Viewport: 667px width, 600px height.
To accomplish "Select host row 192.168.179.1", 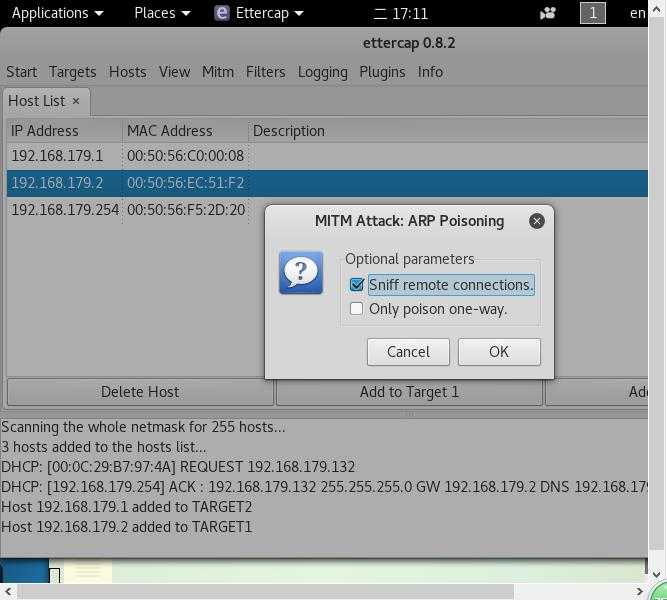I will tap(327, 156).
